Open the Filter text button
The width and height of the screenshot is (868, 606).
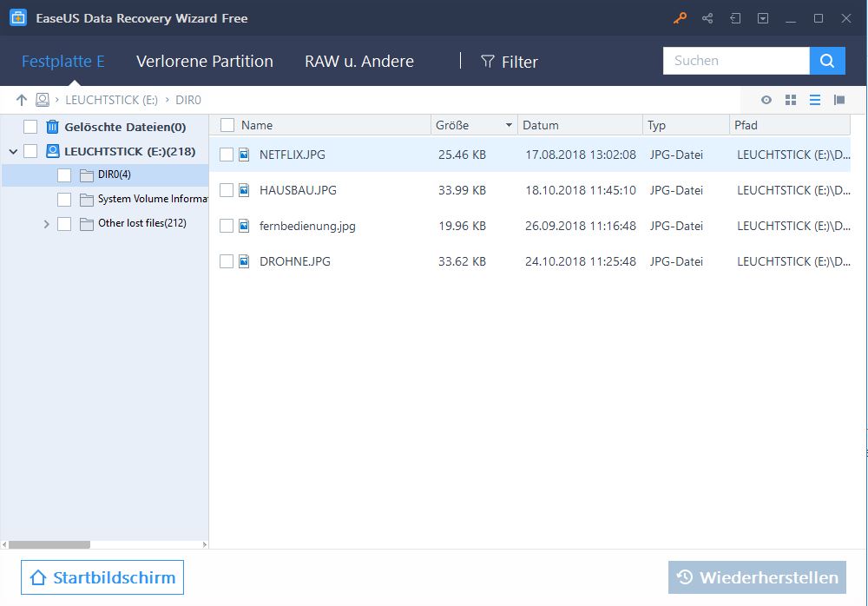[x=519, y=62]
